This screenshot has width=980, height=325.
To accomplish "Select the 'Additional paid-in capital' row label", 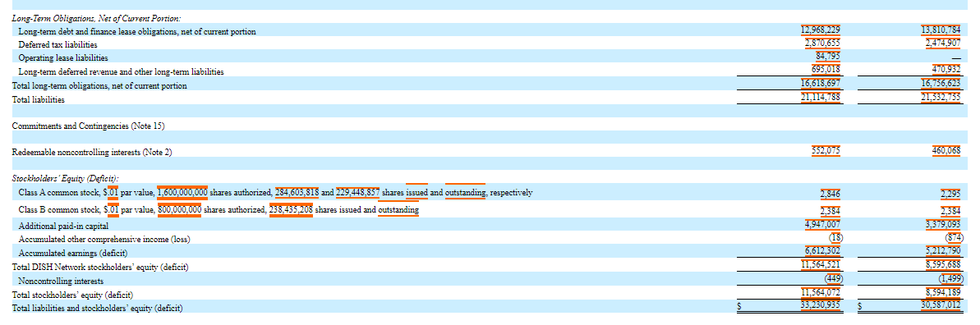I will 64,227.
